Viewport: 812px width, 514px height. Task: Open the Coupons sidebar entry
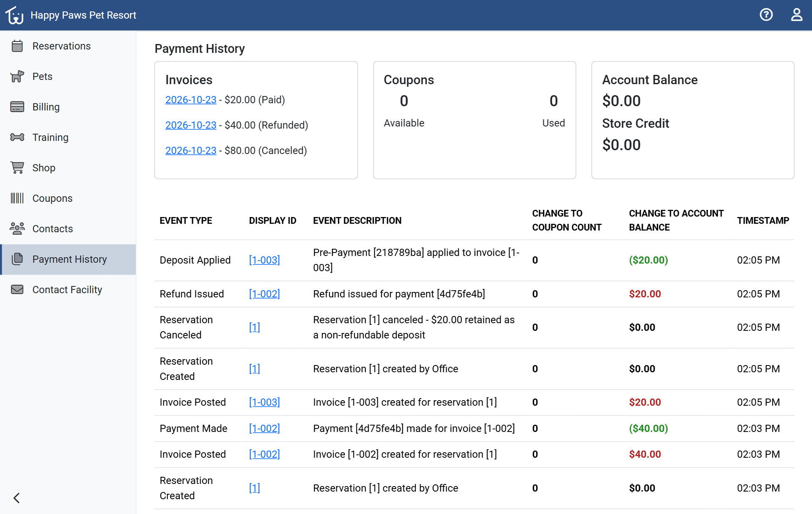point(68,198)
